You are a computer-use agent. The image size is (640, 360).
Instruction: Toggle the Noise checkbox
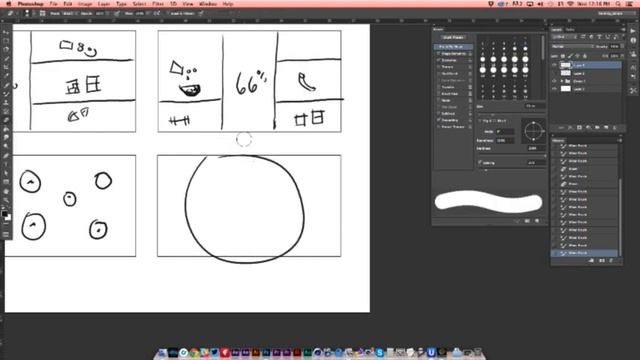(439, 100)
